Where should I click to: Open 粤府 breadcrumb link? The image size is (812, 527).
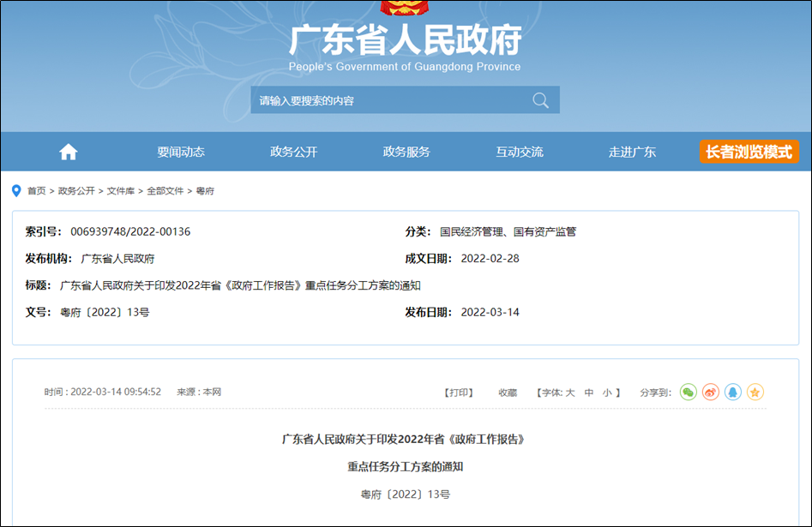[x=205, y=191]
